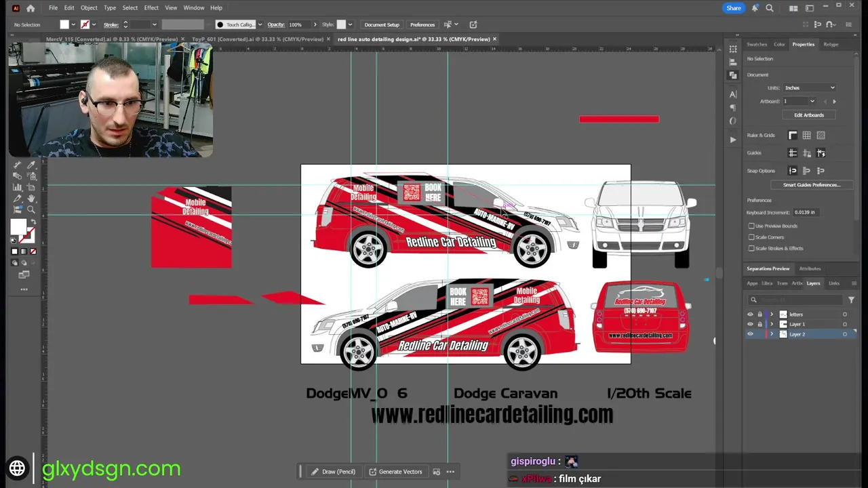Hide Layer 1 visibility eye
868x488 pixels.
coord(750,324)
